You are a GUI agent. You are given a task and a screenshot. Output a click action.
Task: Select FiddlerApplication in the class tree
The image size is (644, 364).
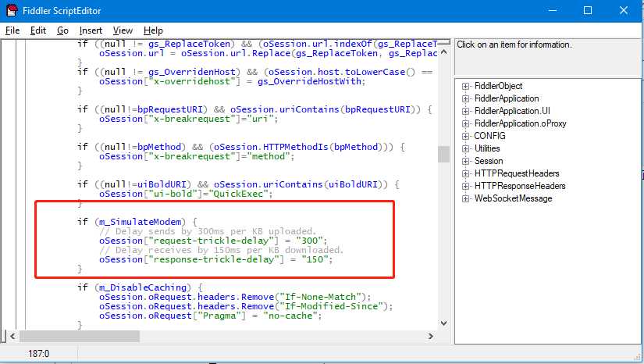(507, 98)
